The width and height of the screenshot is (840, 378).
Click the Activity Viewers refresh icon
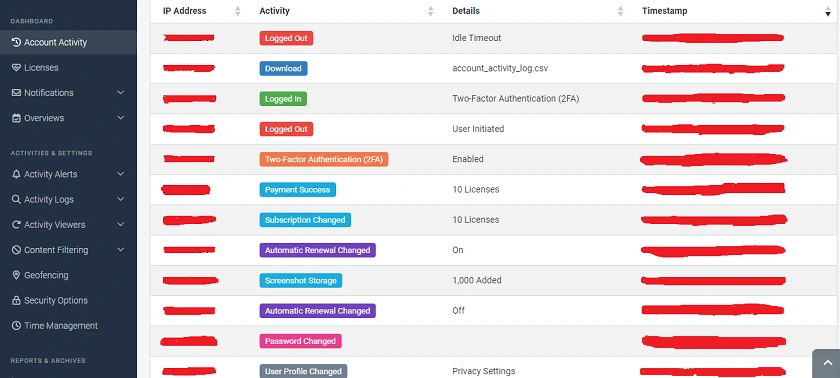point(16,224)
